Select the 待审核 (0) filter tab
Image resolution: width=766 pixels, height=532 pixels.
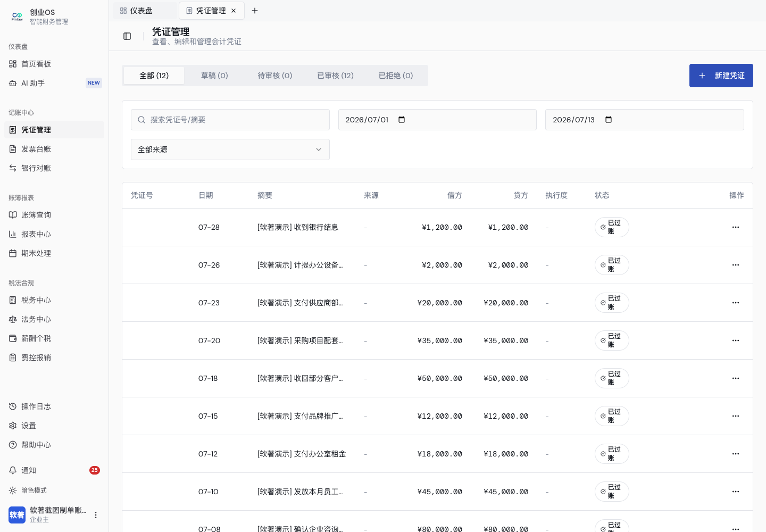275,76
